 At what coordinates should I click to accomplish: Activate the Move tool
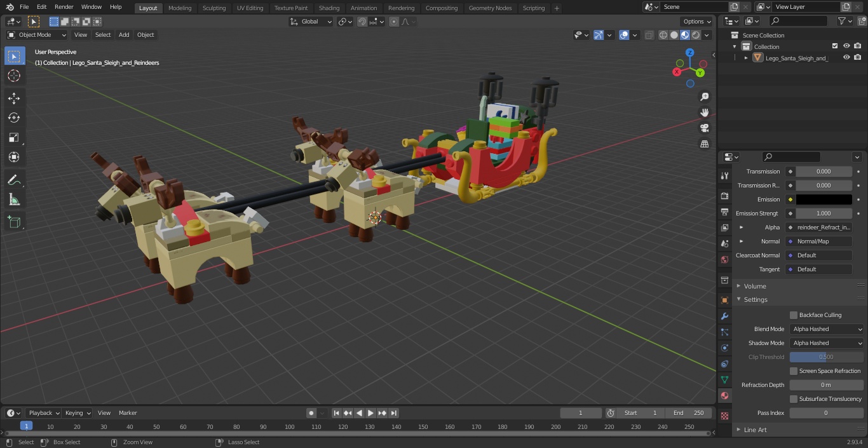[x=14, y=98]
